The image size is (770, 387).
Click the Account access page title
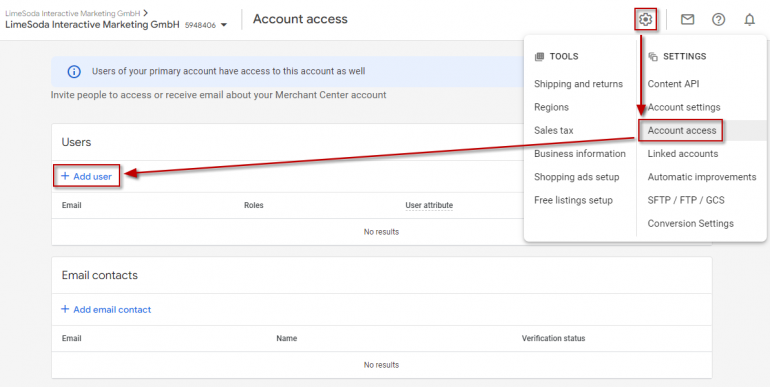pyautogui.click(x=300, y=19)
